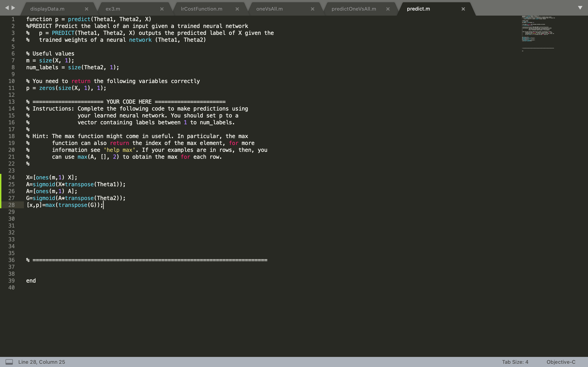Open Tab Size: 4 indentation menu
The height and width of the screenshot is (367, 588).
515,362
